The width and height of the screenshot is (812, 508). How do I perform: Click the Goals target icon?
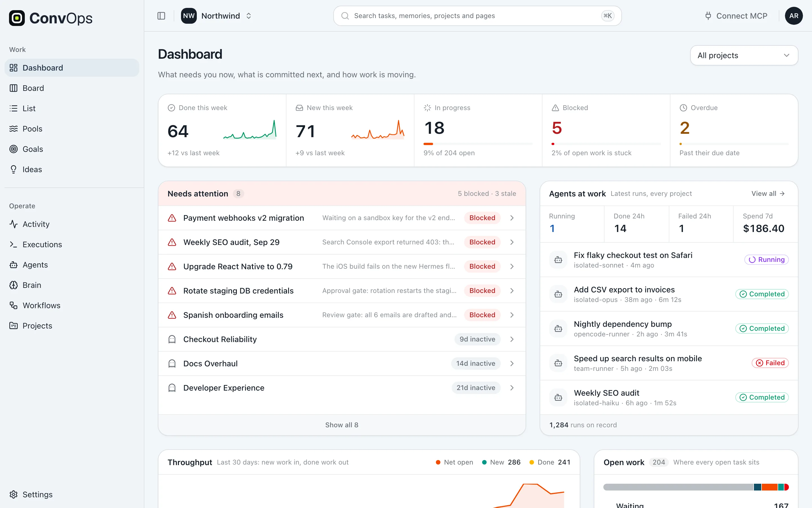(14, 149)
